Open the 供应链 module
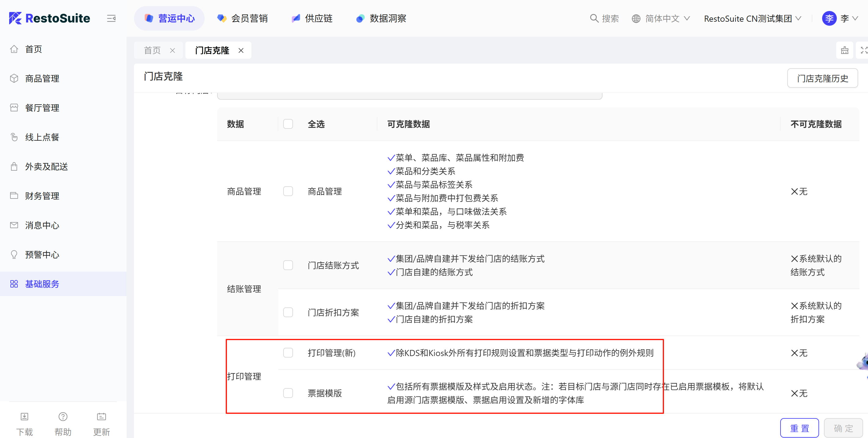The height and width of the screenshot is (438, 868). click(x=312, y=18)
